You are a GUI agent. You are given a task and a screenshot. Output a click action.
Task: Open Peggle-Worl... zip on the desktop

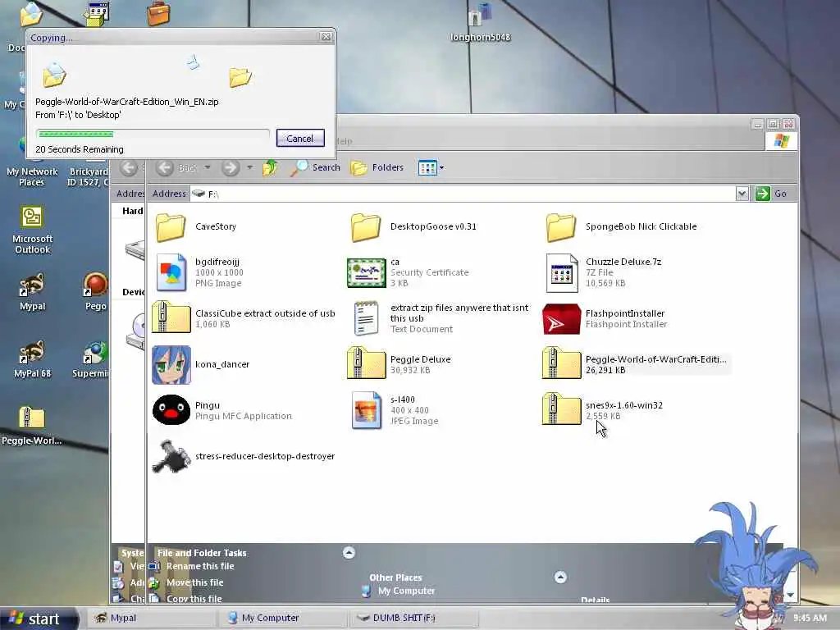pyautogui.click(x=32, y=426)
